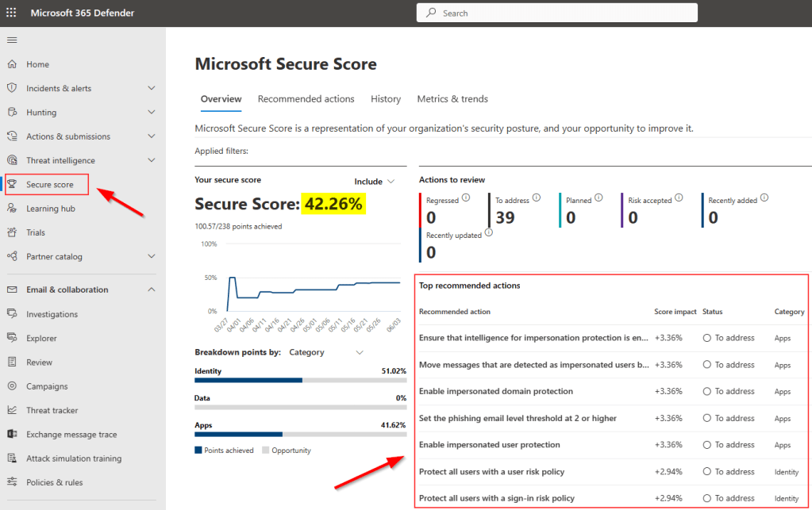
Task: Select status circle for phishing email threshold row
Action: click(x=706, y=419)
